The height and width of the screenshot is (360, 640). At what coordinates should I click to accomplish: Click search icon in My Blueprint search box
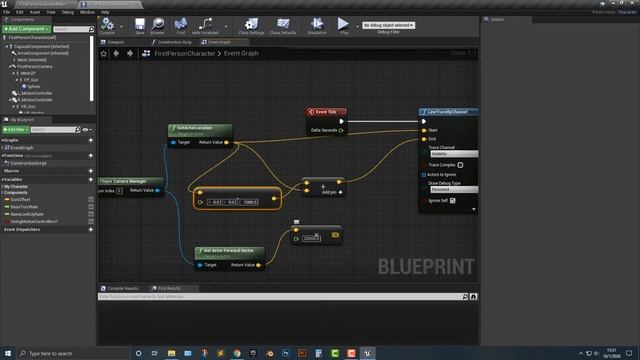click(78, 130)
